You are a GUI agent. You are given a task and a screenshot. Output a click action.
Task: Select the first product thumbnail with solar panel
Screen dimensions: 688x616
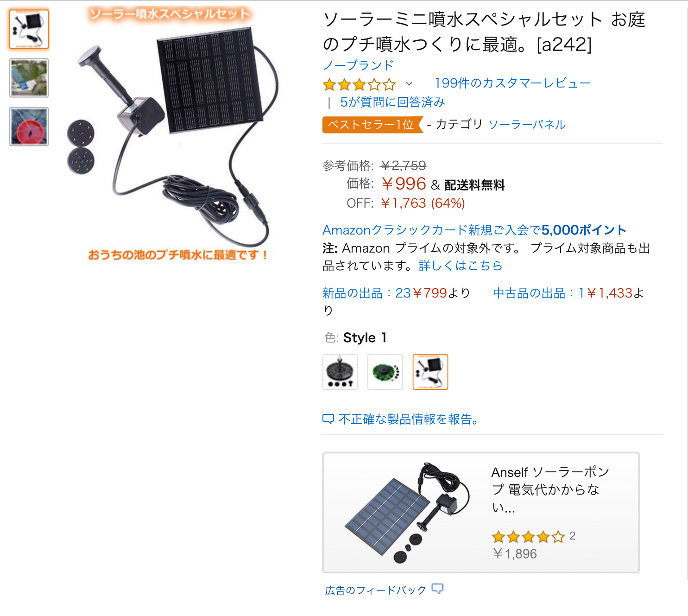click(x=29, y=29)
